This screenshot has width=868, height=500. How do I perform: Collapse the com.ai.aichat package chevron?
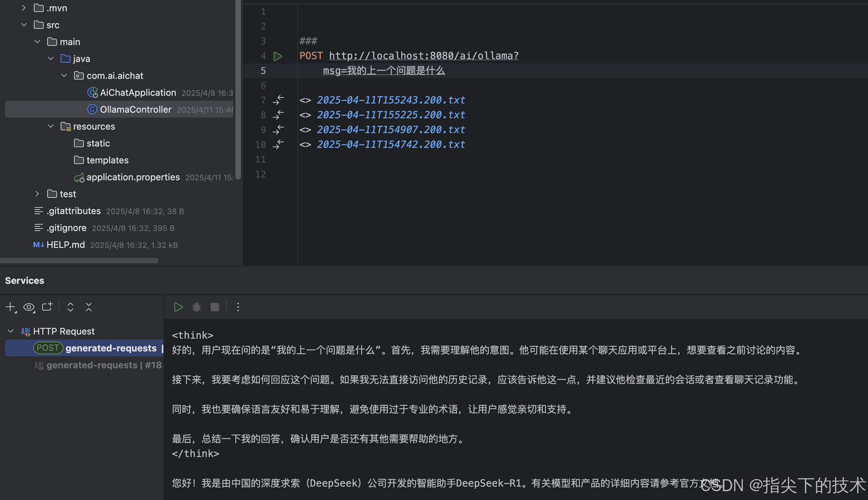[x=64, y=75]
